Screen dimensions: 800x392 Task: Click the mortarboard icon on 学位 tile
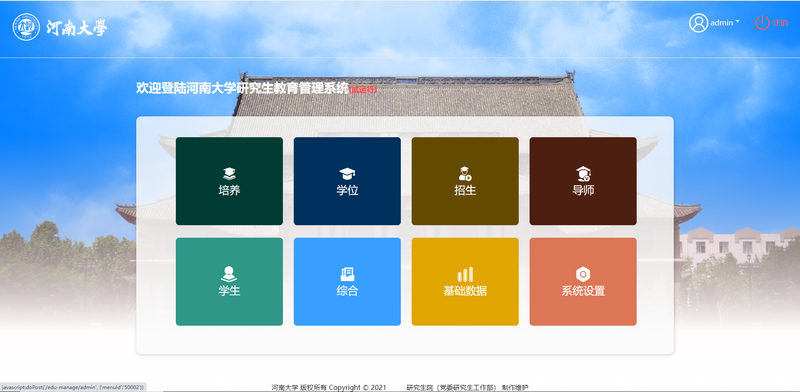[347, 174]
